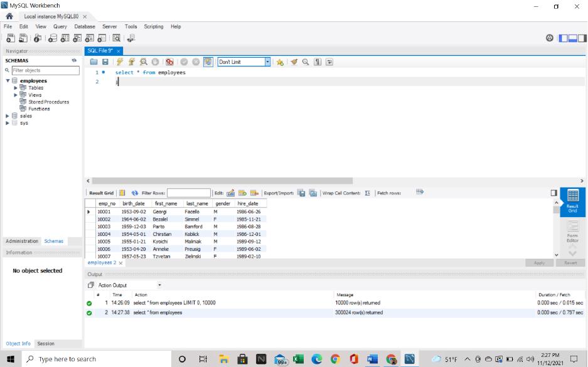Screen dimensions: 588x367
Task: Stop the query being executed
Action: (155, 62)
